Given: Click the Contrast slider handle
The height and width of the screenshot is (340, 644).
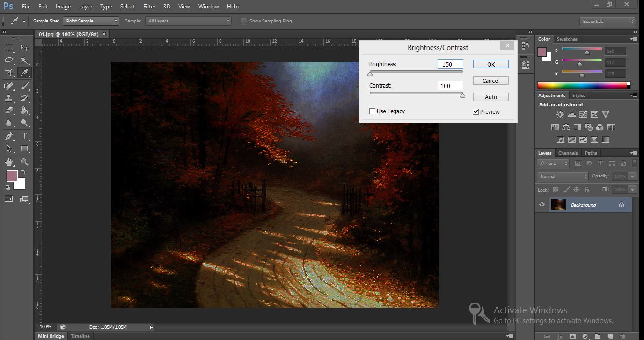Looking at the screenshot, I should [x=462, y=96].
